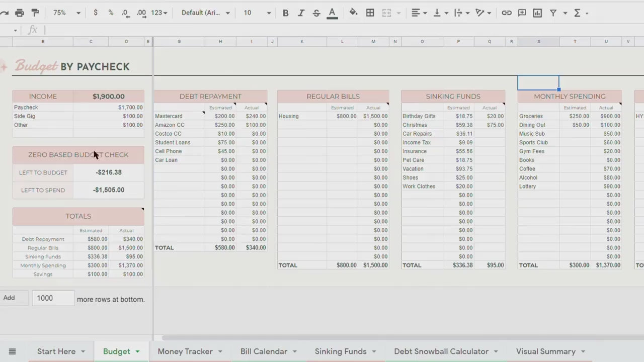Click the Insert chart icon
The height and width of the screenshot is (362, 644).
(537, 13)
